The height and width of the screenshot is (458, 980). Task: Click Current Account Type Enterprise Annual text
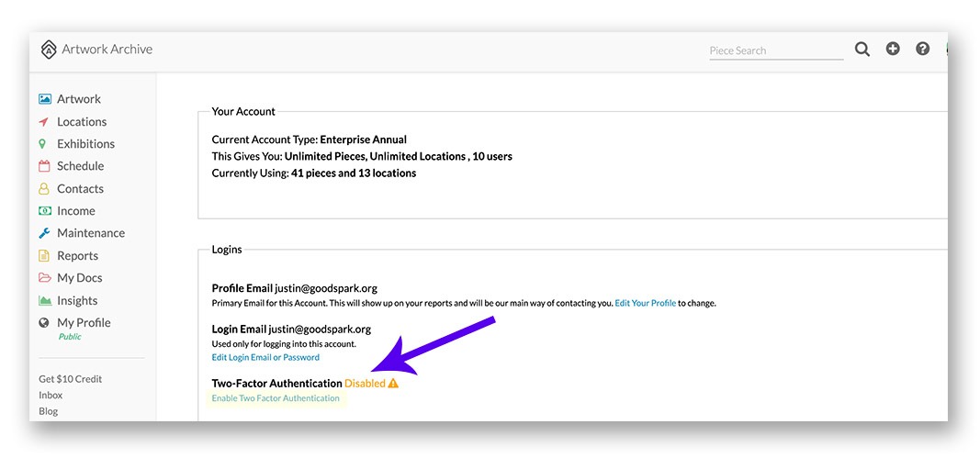[x=310, y=140]
